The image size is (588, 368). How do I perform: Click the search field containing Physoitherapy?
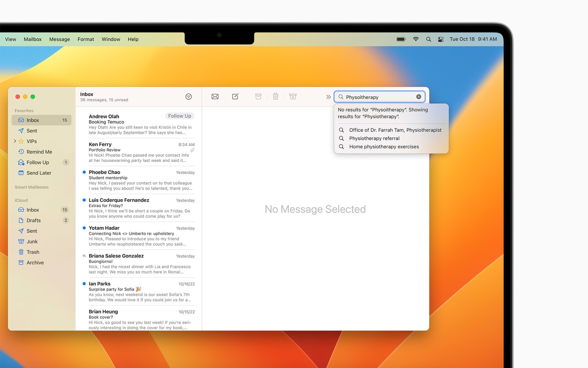(x=380, y=97)
